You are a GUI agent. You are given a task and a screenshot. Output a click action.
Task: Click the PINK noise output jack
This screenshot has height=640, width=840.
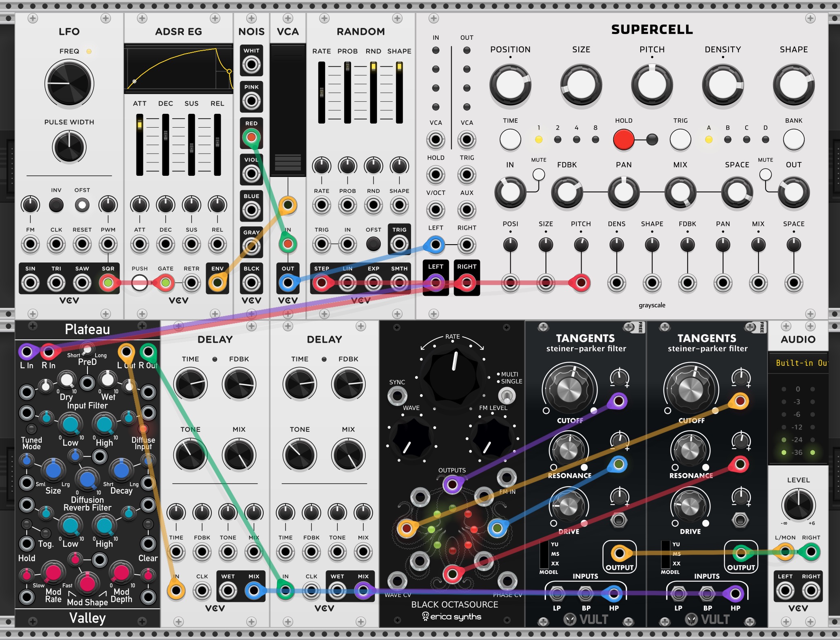[x=251, y=100]
